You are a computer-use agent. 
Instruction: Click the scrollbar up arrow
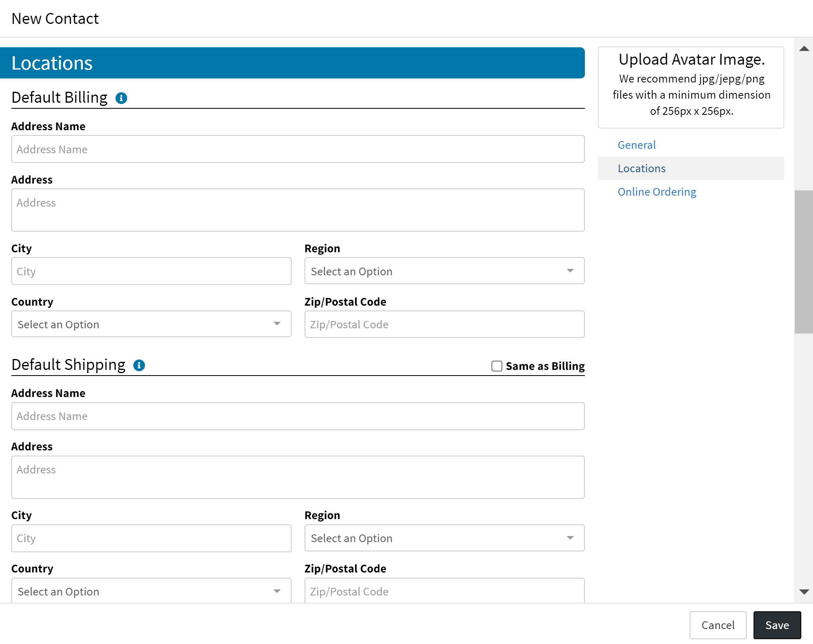[804, 49]
